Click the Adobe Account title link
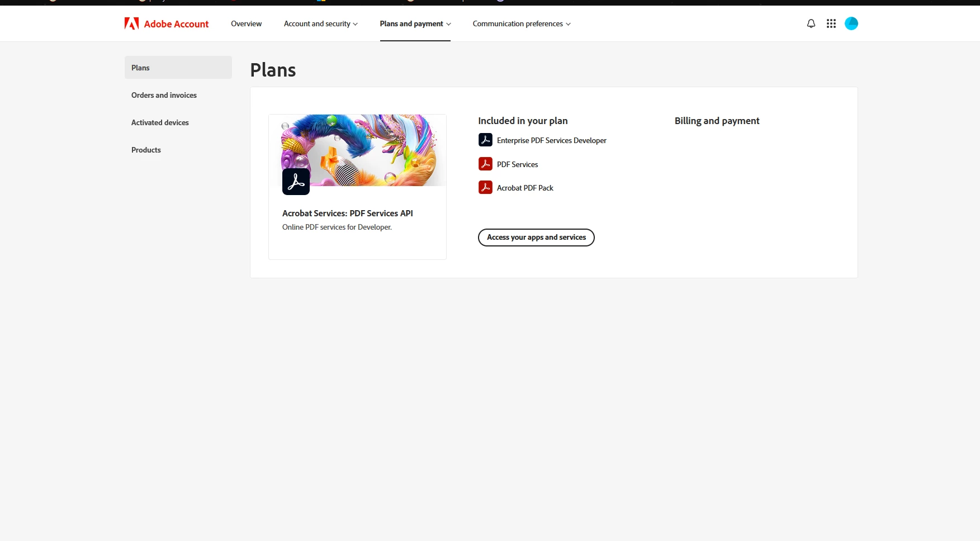 tap(176, 24)
